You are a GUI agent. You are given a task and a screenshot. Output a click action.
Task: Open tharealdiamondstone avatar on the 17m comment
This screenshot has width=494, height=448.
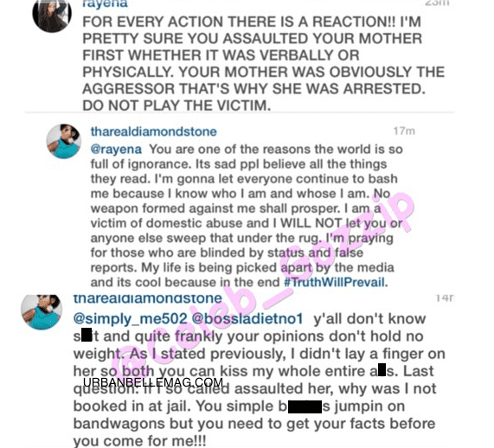(64, 141)
